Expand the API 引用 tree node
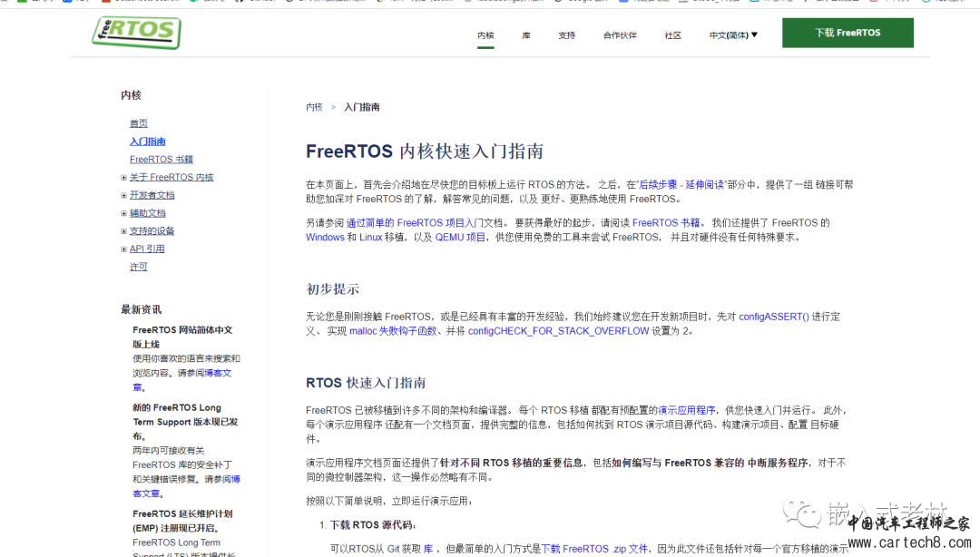 point(123,249)
